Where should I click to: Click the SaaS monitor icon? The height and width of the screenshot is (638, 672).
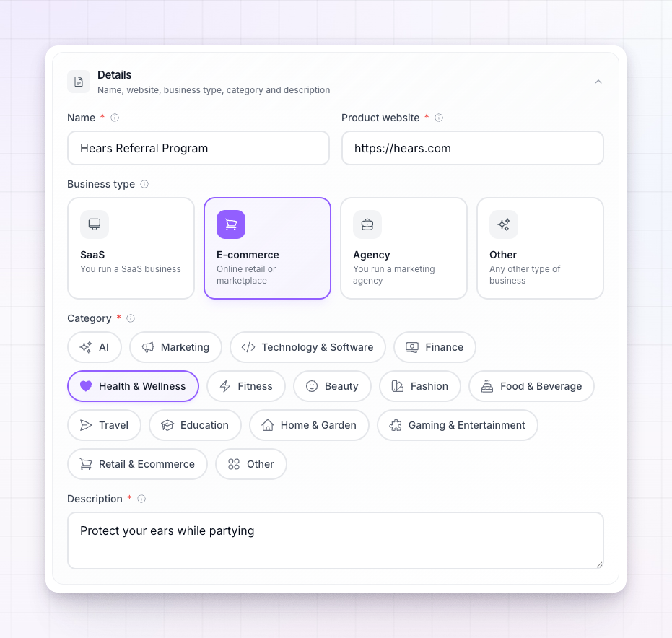[x=95, y=224]
